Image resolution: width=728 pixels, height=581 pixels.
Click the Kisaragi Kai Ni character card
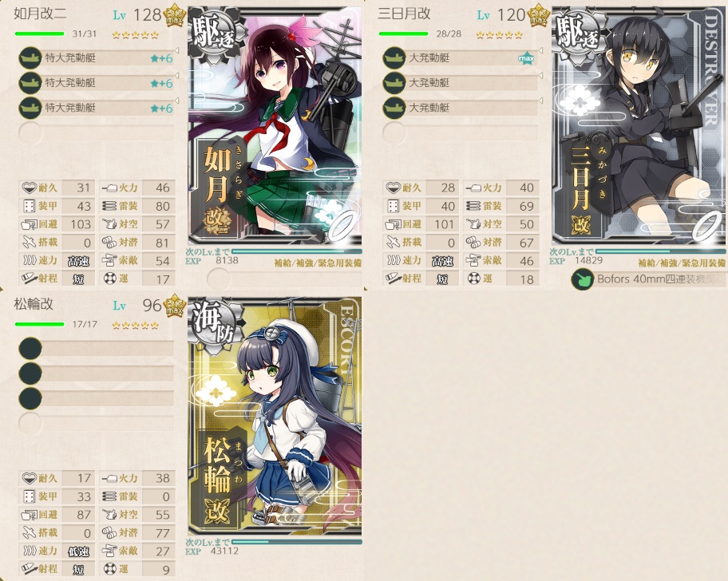pos(275,126)
